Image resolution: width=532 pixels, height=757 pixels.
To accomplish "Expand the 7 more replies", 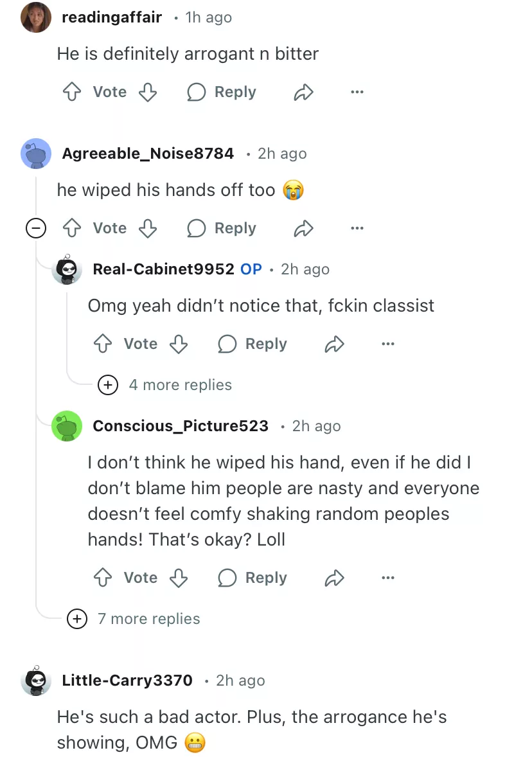I will tap(77, 619).
